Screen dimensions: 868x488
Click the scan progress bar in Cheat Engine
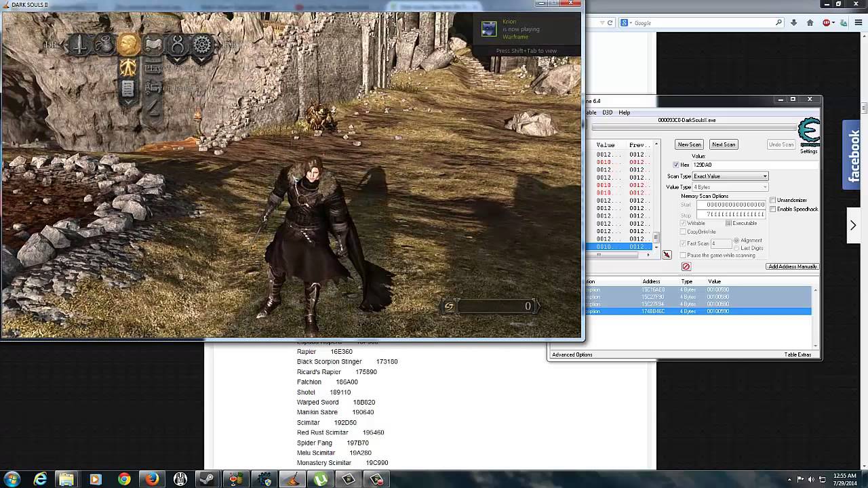coord(693,127)
